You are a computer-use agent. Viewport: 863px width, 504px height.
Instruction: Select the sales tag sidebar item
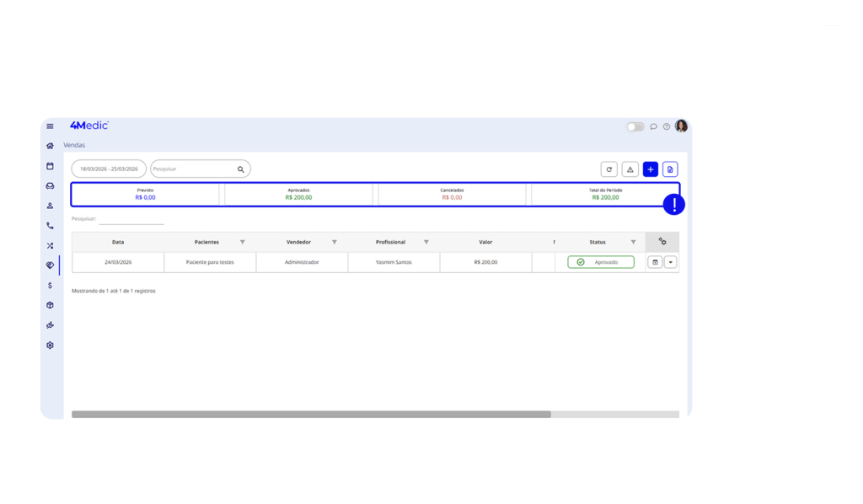50,265
